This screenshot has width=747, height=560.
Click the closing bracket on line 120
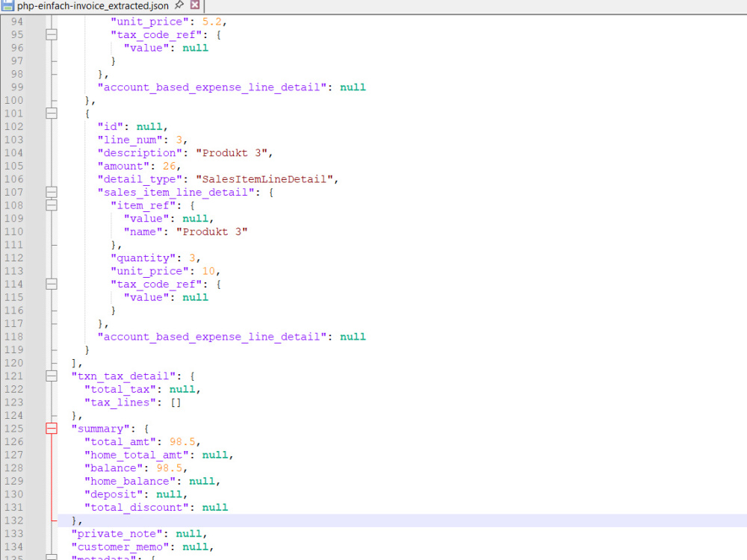point(74,363)
